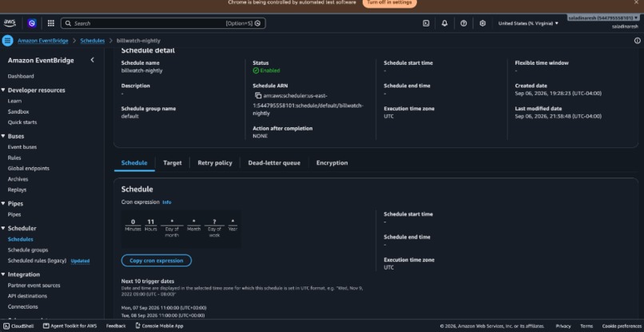The width and height of the screenshot is (644, 332).
Task: Close the Chrome automation banner
Action: (x=636, y=2)
